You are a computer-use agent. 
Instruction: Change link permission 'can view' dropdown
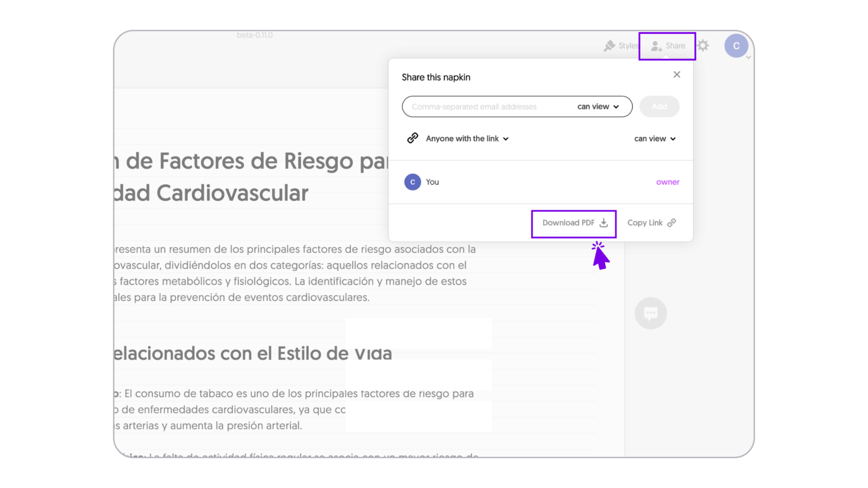pyautogui.click(x=655, y=139)
